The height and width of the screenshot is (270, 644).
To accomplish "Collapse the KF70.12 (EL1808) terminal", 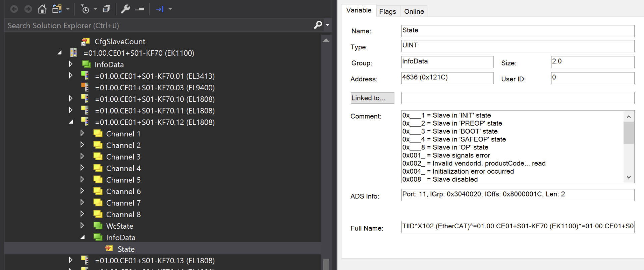I will 71,122.
